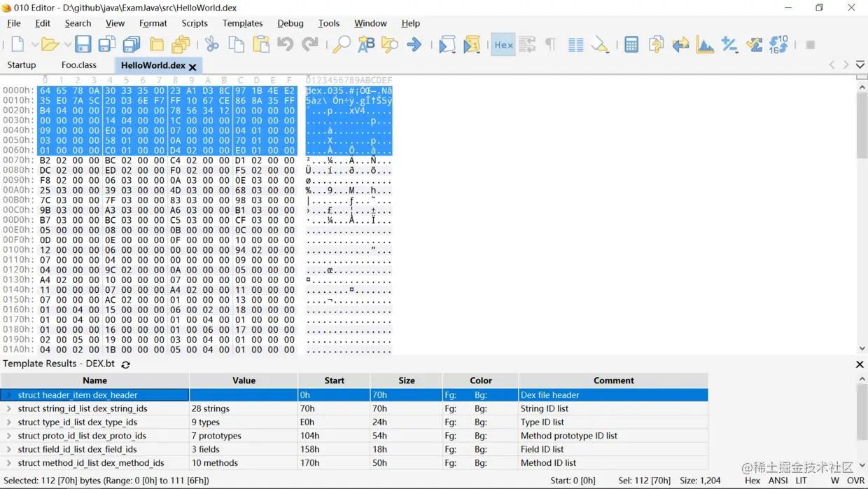
Task: Click the column mode lines icon
Action: [575, 45]
